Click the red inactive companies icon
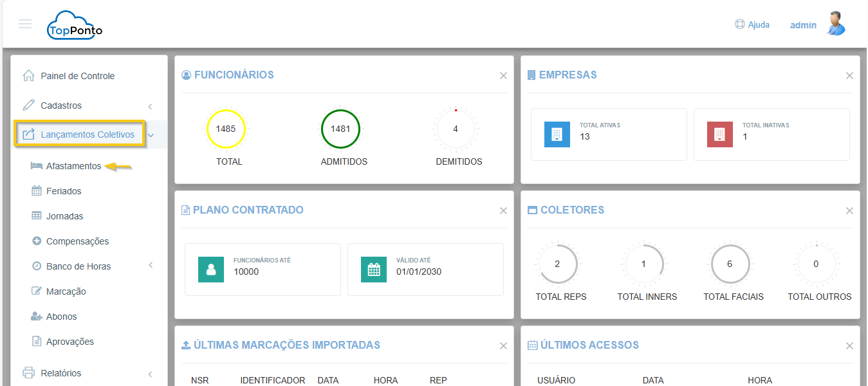868x386 pixels. tap(719, 134)
